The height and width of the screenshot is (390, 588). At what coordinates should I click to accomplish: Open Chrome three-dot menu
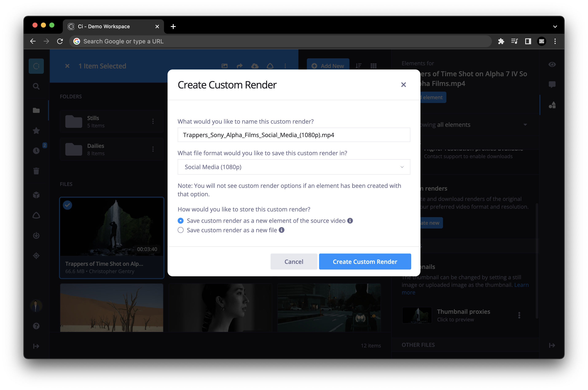coord(555,41)
